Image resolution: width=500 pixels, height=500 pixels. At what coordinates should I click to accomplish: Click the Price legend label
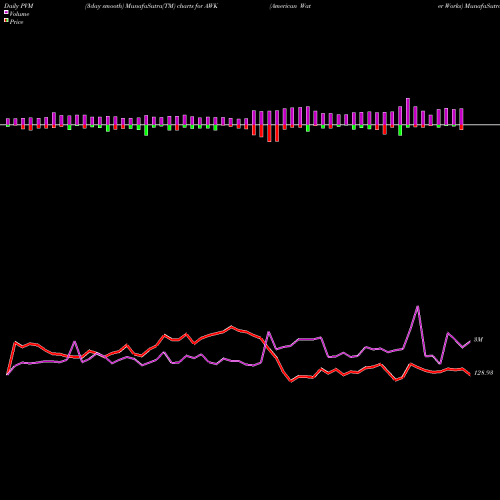click(16, 22)
